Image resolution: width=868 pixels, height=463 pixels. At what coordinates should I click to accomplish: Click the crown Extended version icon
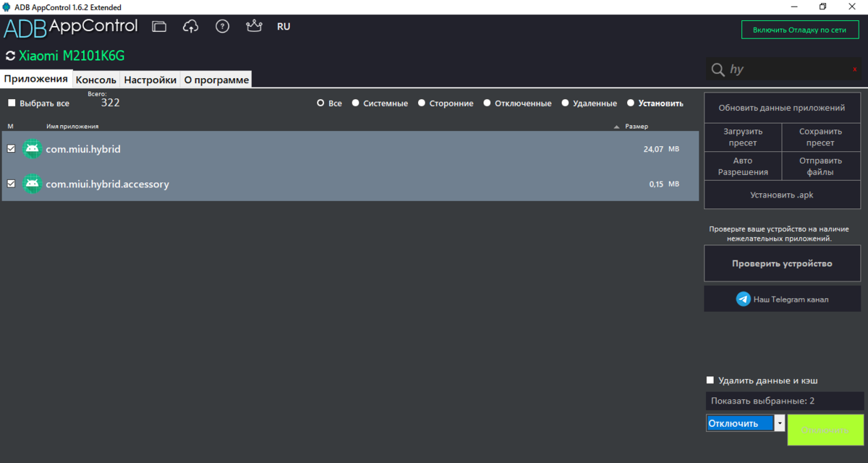tap(254, 26)
